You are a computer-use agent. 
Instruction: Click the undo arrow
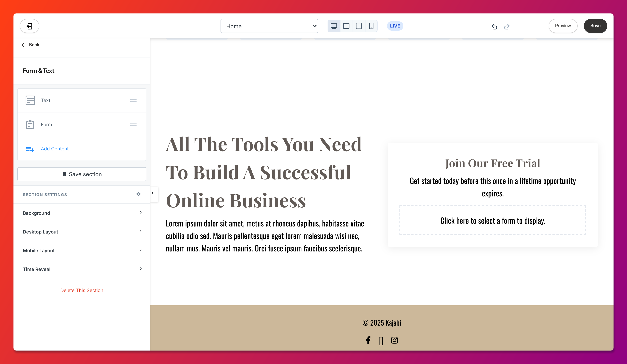[494, 26]
